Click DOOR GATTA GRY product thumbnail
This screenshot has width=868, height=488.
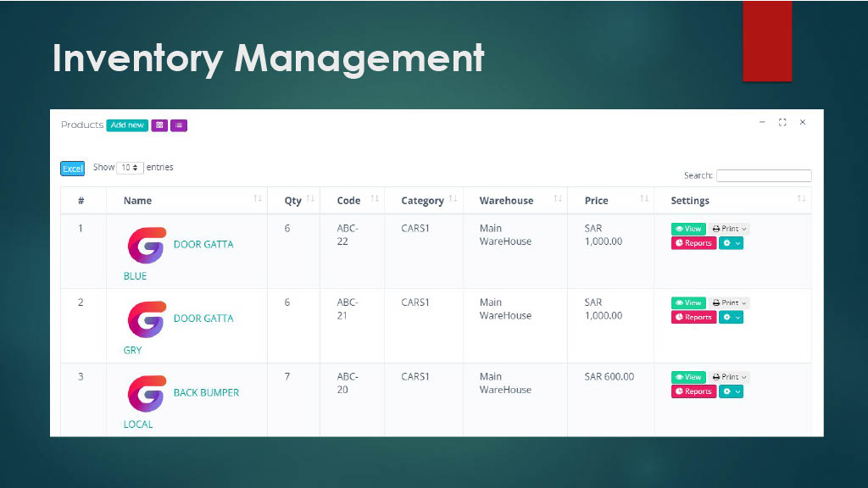click(x=147, y=319)
